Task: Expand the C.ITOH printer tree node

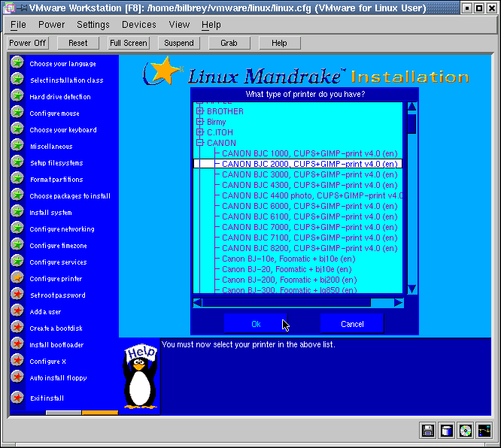Action: coord(200,132)
